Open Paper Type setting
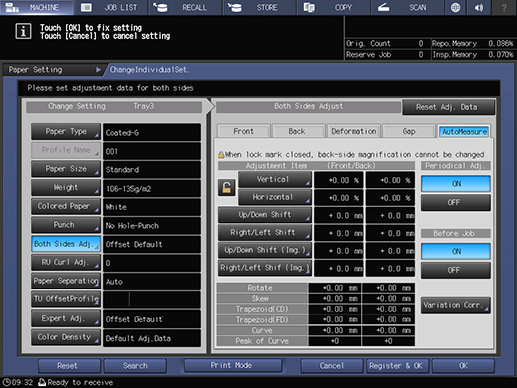517x388 pixels. coord(66,132)
